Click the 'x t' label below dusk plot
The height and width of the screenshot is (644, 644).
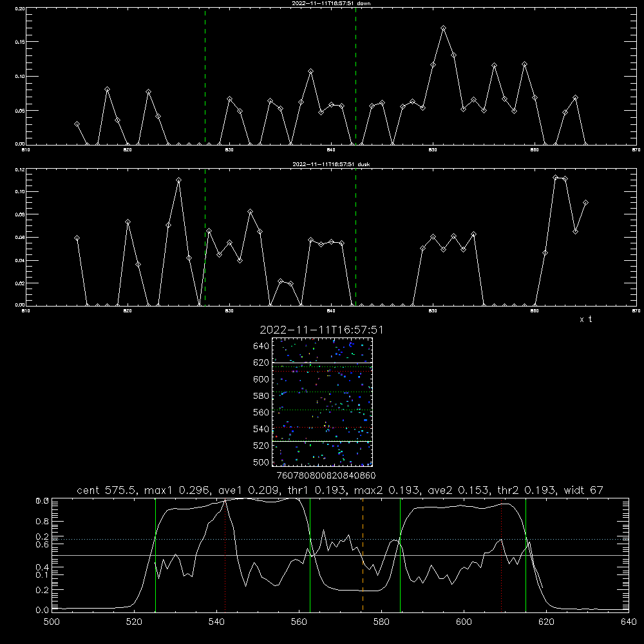coord(585,319)
